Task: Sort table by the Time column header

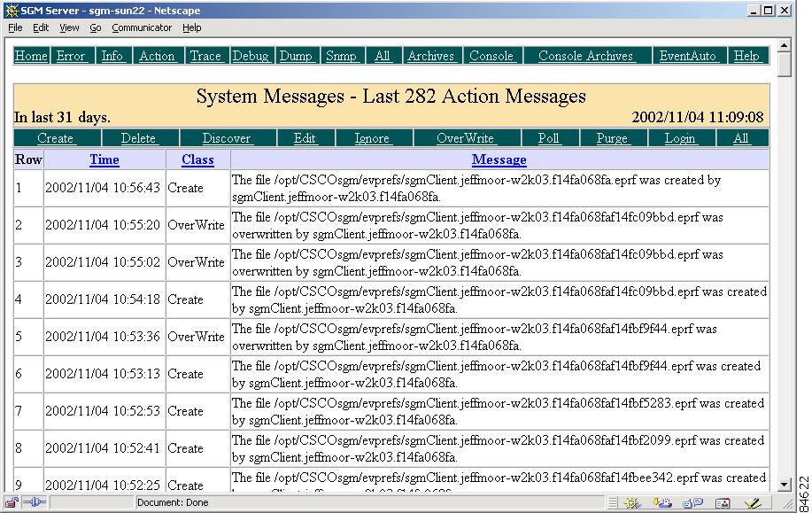Action: pyautogui.click(x=104, y=159)
